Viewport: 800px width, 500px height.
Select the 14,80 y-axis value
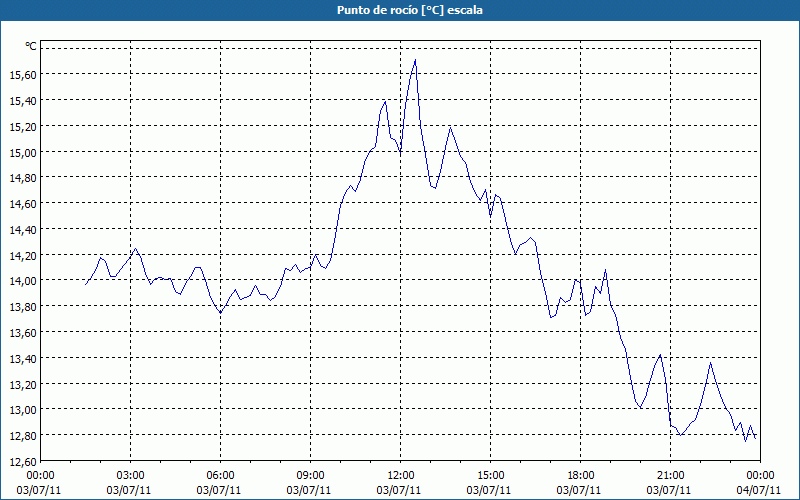23,178
